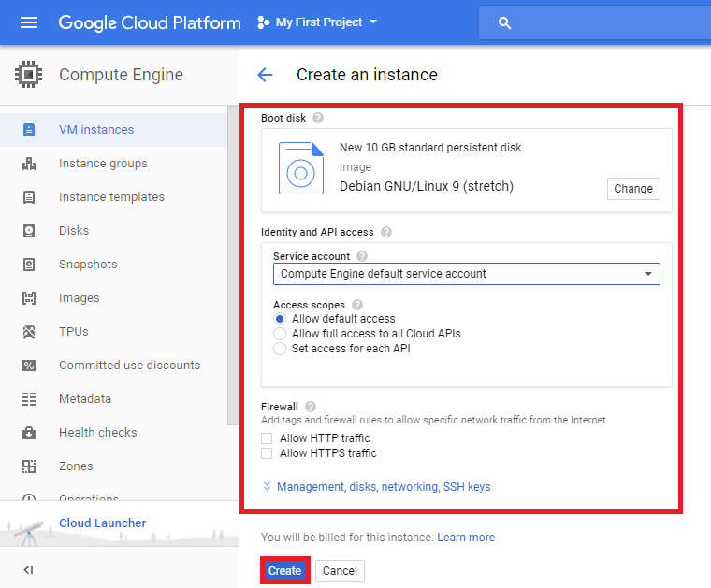Click the Snapshots sidebar icon
The width and height of the screenshot is (711, 588).
pyautogui.click(x=29, y=265)
